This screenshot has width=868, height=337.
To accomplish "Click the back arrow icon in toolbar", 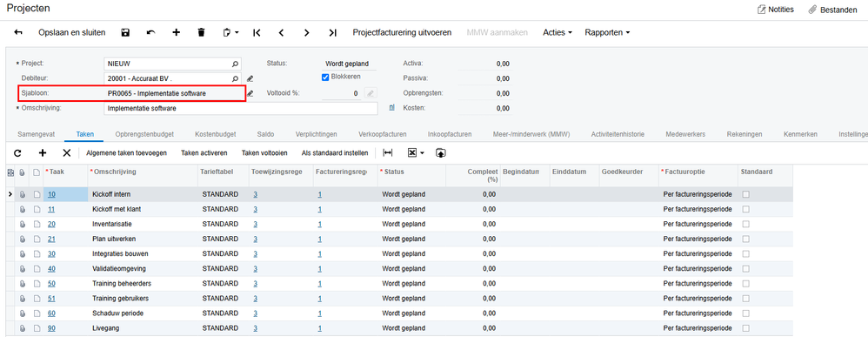I will click(x=18, y=33).
